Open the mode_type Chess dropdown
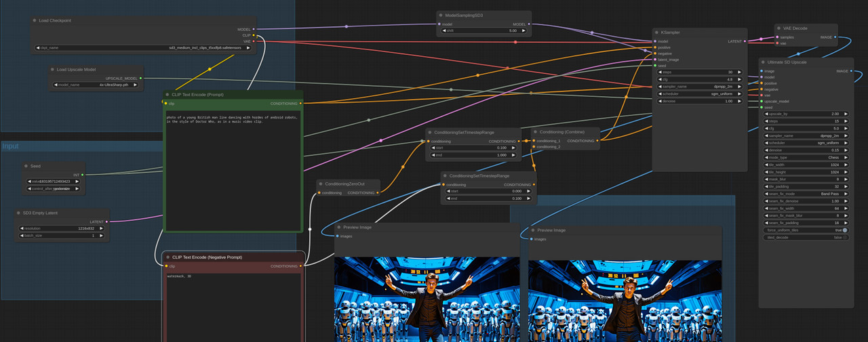The height and width of the screenshot is (342, 868). [806, 157]
